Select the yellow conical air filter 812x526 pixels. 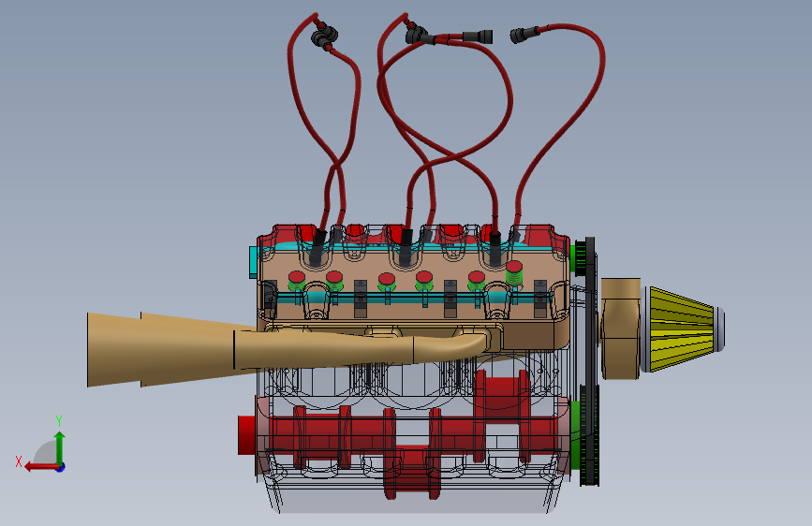click(681, 329)
